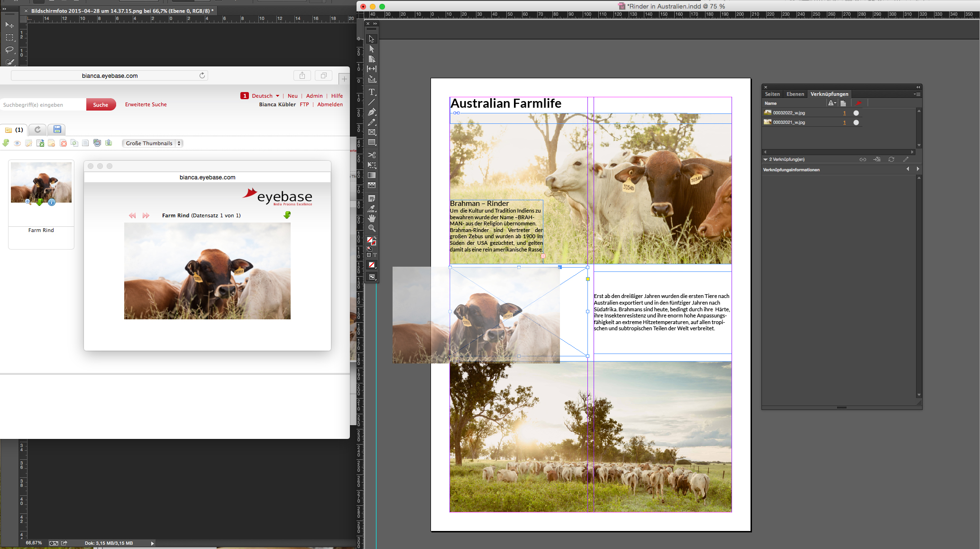This screenshot has width=980, height=549.
Task: Click Go To Link icon in panel
Action: tap(877, 159)
